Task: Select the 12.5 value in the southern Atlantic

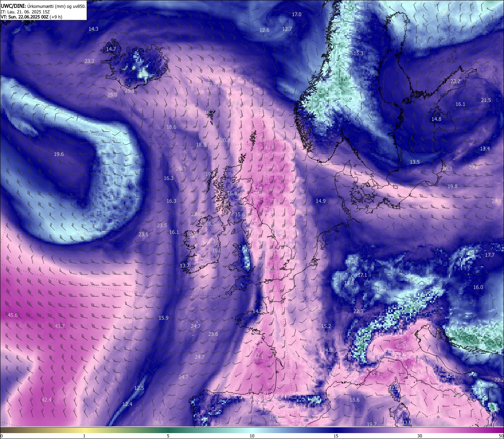Action: 139,388
